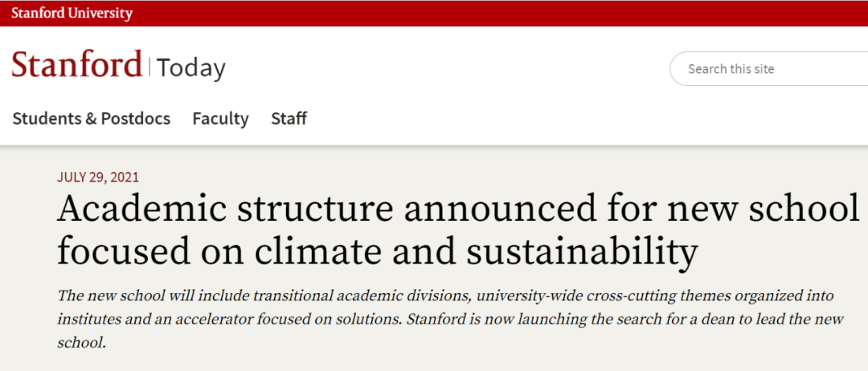The width and height of the screenshot is (868, 371).
Task: Click the Stanford University link in red bar
Action: (x=72, y=14)
